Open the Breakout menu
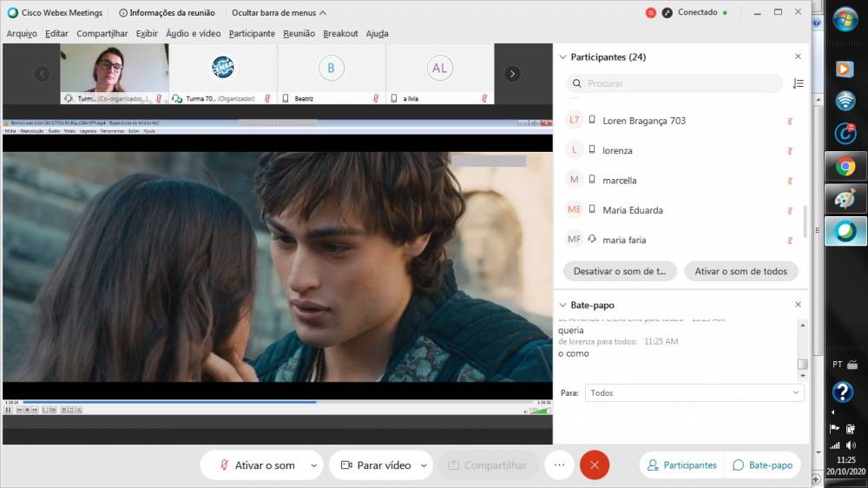 [340, 34]
